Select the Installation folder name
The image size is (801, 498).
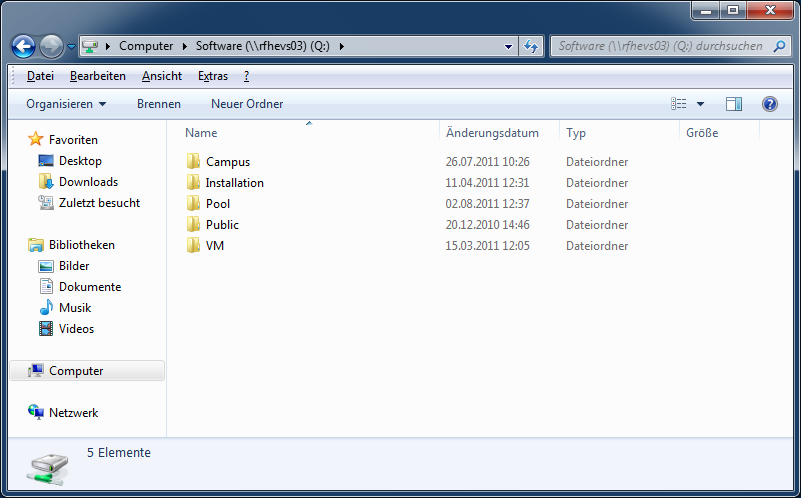234,183
